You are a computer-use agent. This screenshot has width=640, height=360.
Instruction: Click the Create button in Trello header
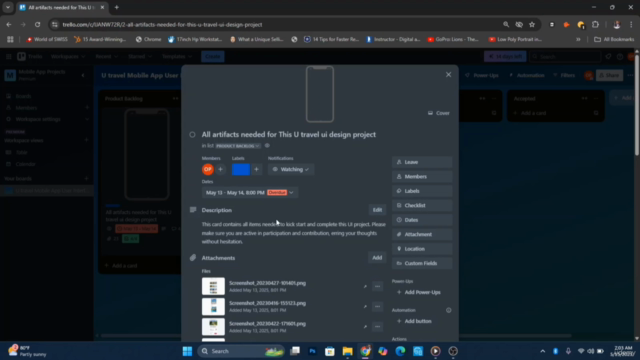click(x=213, y=56)
